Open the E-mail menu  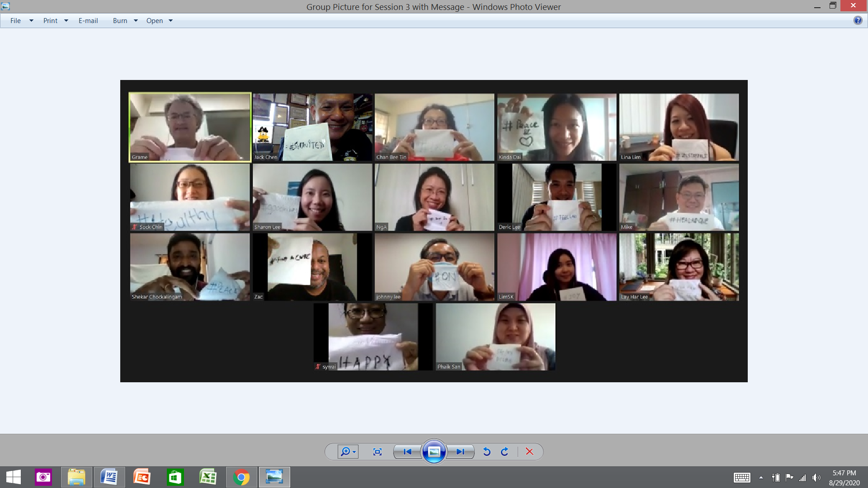[x=88, y=20]
